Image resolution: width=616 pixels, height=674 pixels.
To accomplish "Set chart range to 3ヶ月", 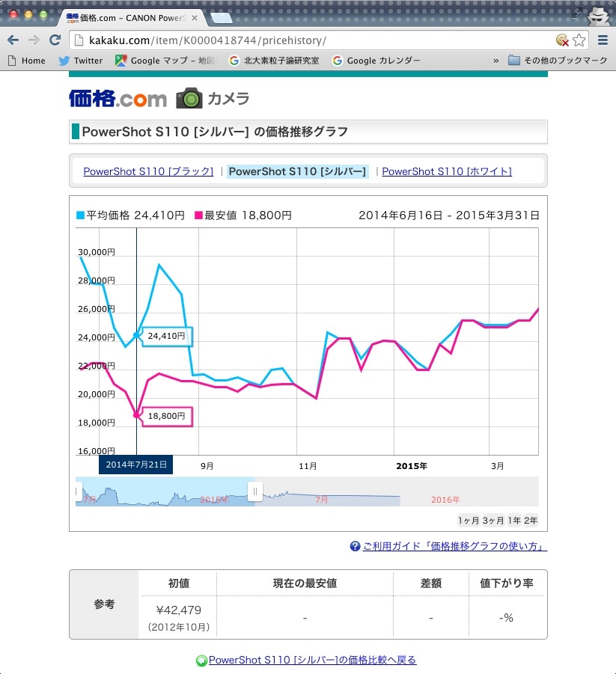I will (x=493, y=521).
